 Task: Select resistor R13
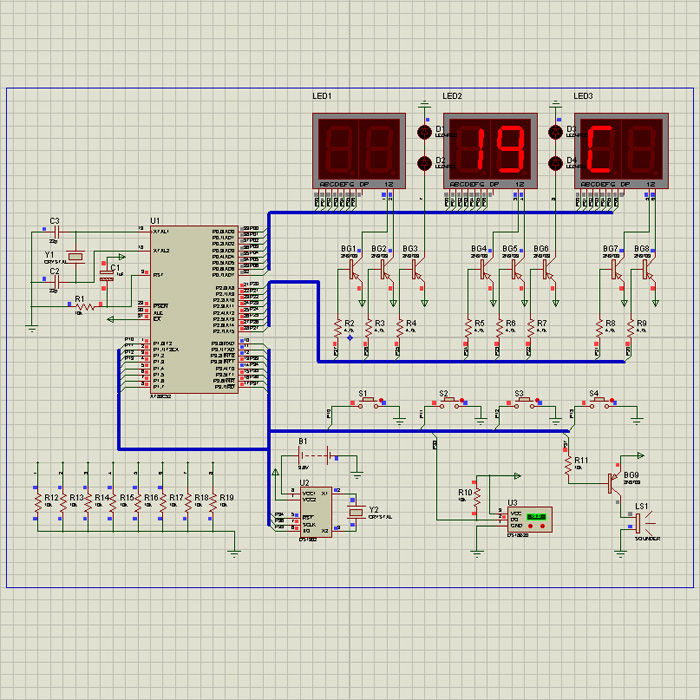coord(63,503)
